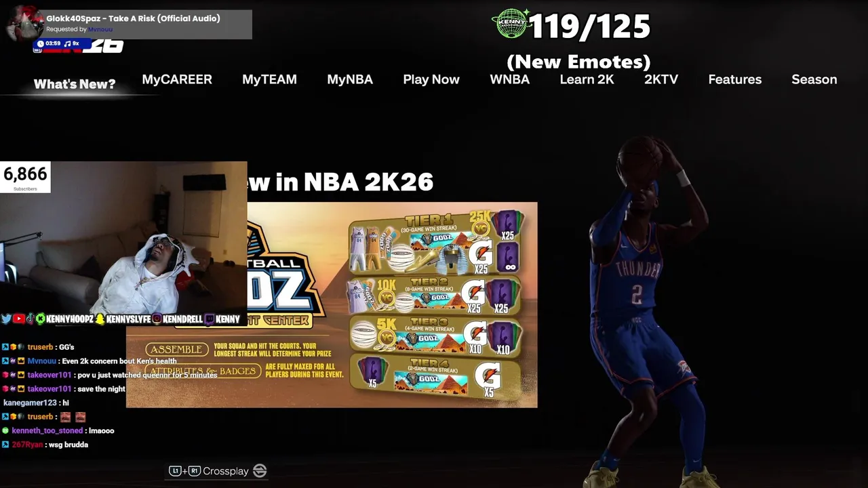The width and height of the screenshot is (868, 488).
Task: Click the 25K VC coin icon
Action: point(481,229)
